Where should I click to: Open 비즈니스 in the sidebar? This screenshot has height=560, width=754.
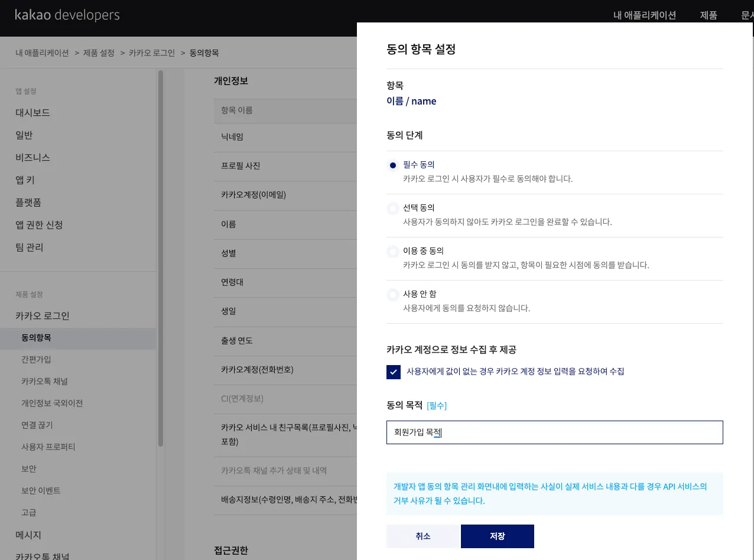click(x=32, y=158)
